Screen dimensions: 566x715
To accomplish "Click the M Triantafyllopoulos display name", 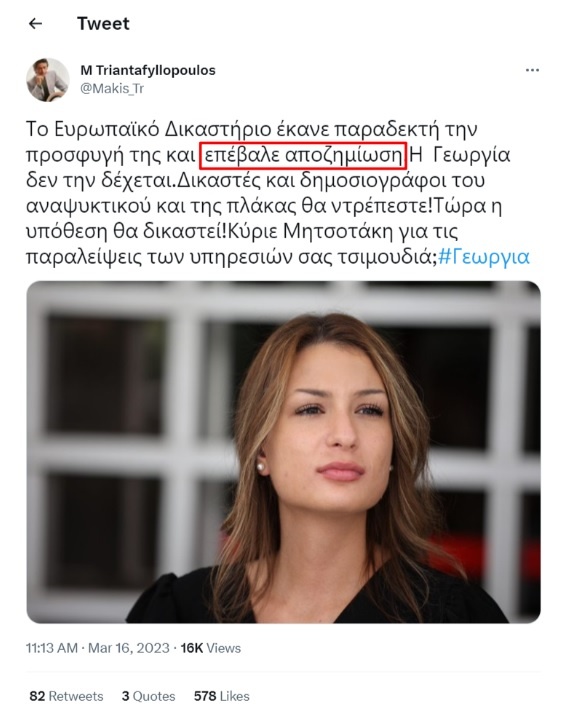I will click(x=148, y=70).
